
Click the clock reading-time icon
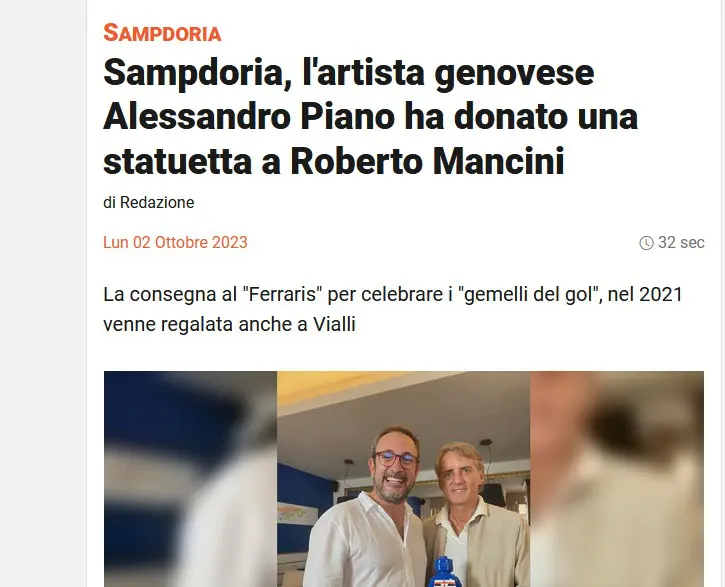click(646, 243)
